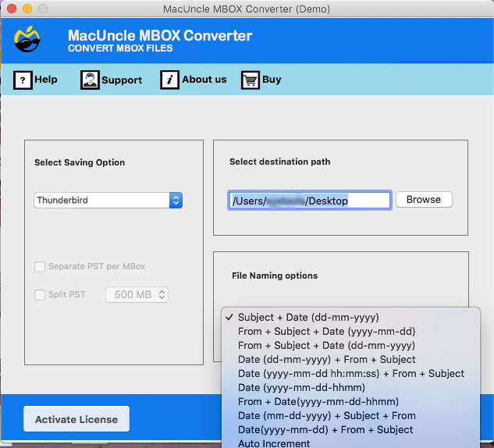Open the Help label in toolbar
Screen dimensions: 494x448
[x=46, y=80]
